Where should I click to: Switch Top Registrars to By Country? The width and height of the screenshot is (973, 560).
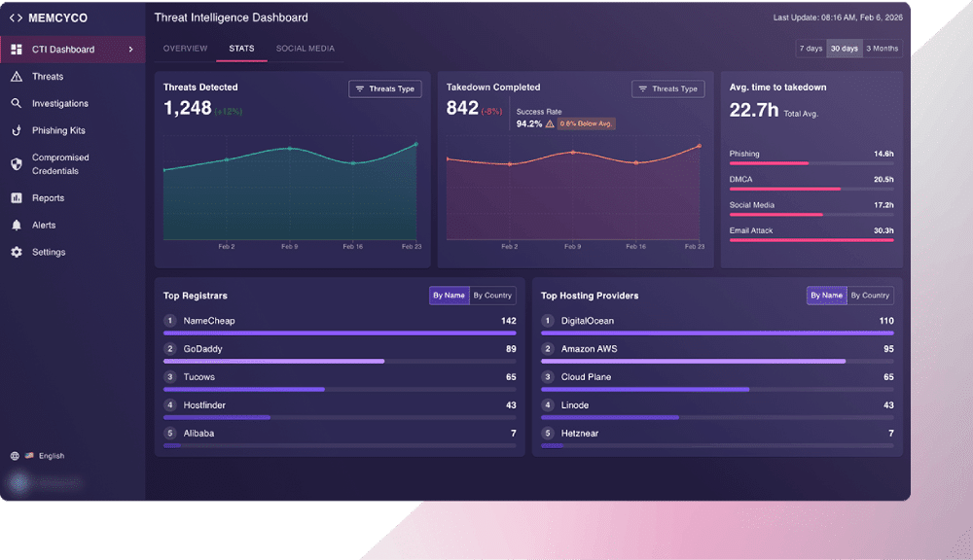pyautogui.click(x=492, y=296)
